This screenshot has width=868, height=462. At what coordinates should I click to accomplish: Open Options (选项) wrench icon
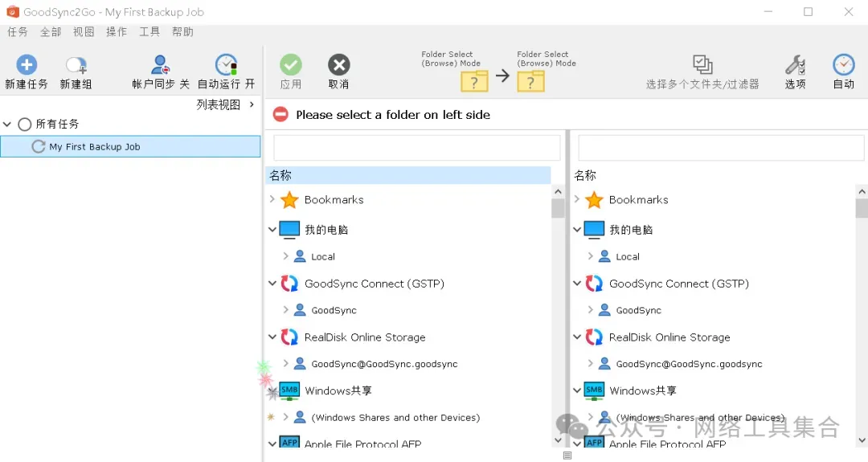(x=795, y=65)
